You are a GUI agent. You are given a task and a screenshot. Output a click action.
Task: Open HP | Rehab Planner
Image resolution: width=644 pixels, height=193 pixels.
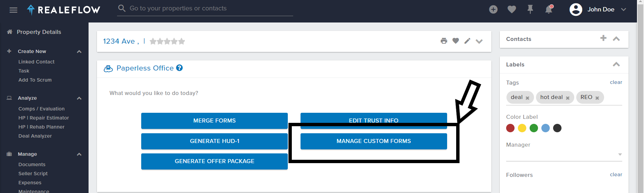pyautogui.click(x=41, y=127)
